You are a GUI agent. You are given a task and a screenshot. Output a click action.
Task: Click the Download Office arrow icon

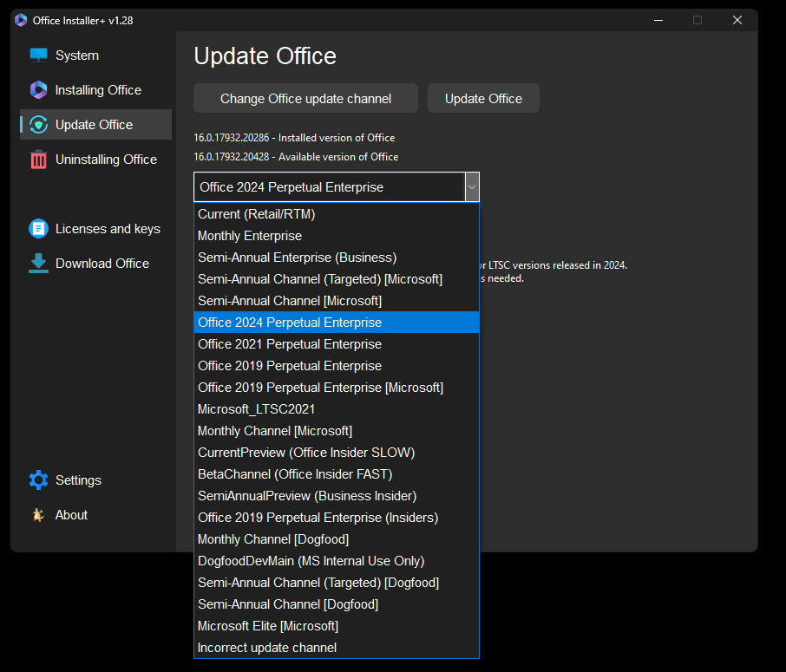38,263
